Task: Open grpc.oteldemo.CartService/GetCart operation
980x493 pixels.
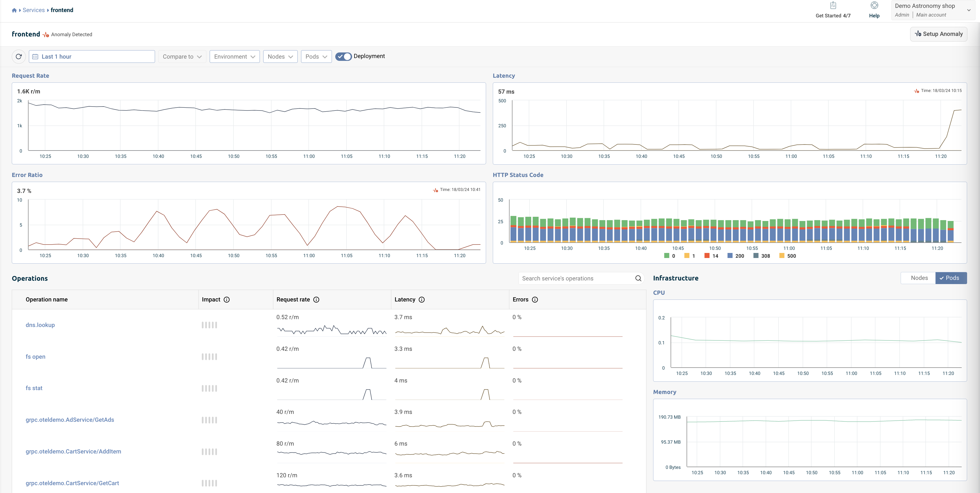Action: 72,483
